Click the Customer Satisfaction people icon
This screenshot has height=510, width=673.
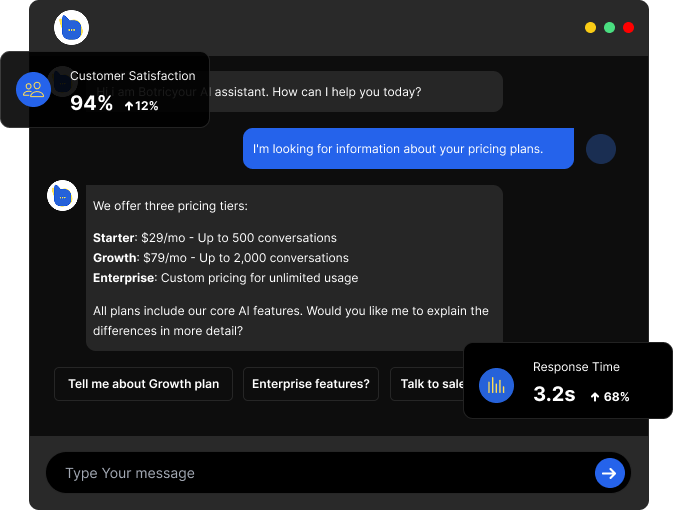(33, 89)
